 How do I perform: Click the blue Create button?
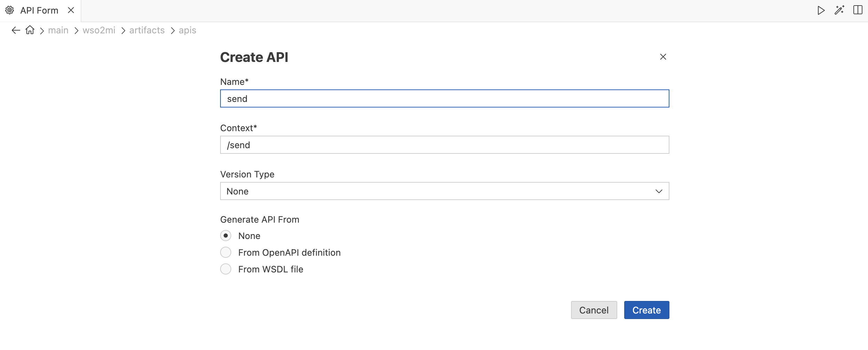tap(647, 310)
